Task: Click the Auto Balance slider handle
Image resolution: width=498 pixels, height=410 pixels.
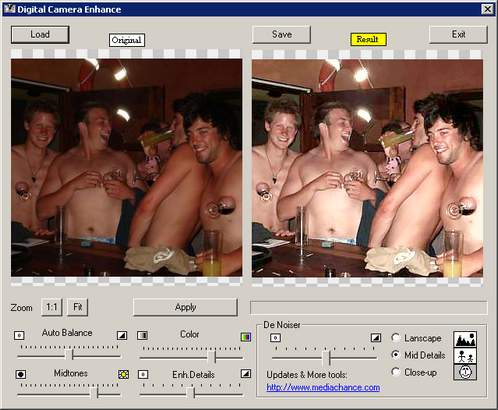Action: pos(69,355)
